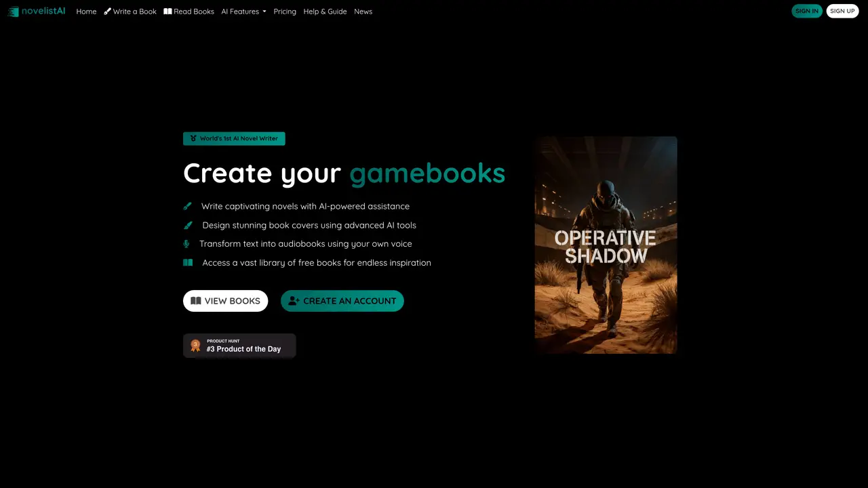Viewport: 868px width, 488px height.
Task: Click the Product Hunt medal icon
Action: pyautogui.click(x=195, y=346)
